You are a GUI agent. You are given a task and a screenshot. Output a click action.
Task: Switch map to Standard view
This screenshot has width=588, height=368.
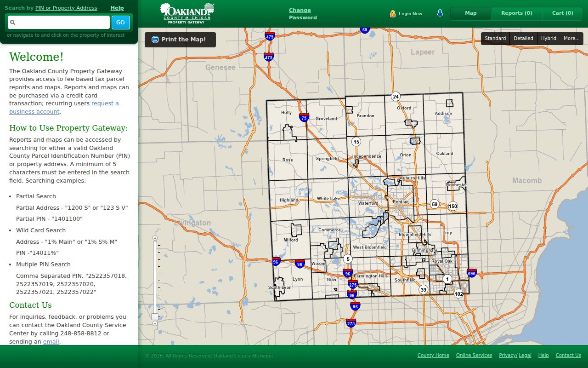[x=495, y=39]
